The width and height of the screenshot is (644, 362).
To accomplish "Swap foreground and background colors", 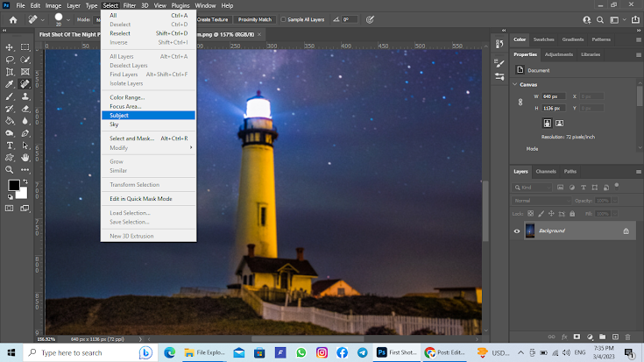I will 25,181.
